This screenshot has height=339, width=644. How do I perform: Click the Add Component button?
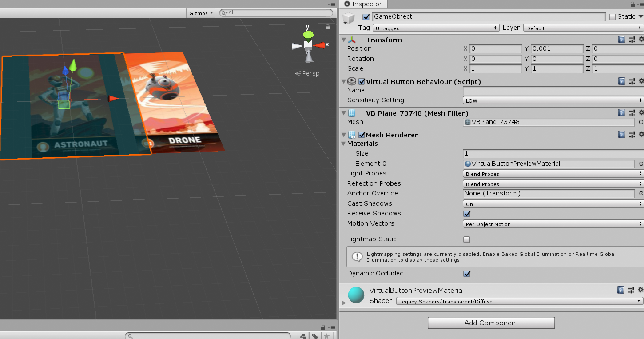[491, 323]
